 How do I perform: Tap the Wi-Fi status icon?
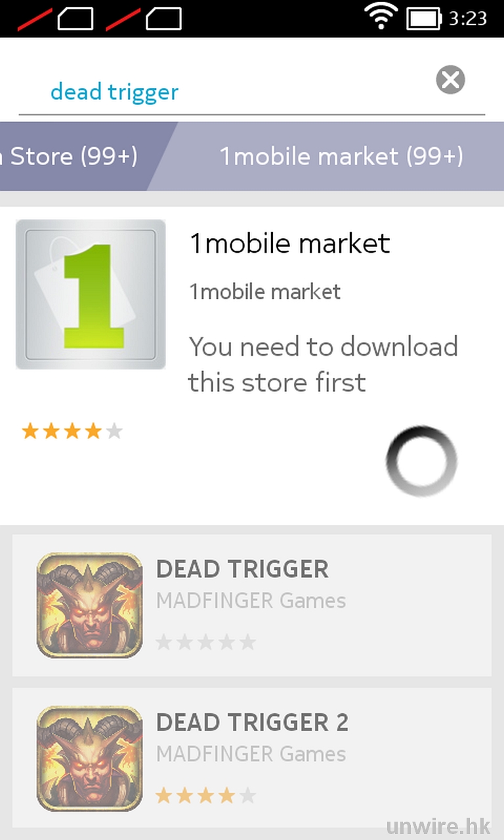pyautogui.click(x=382, y=17)
